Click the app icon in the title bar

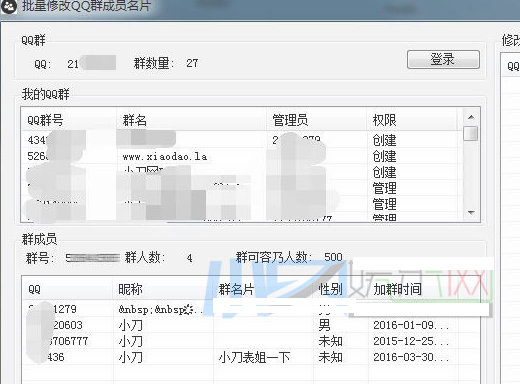coord(9,6)
